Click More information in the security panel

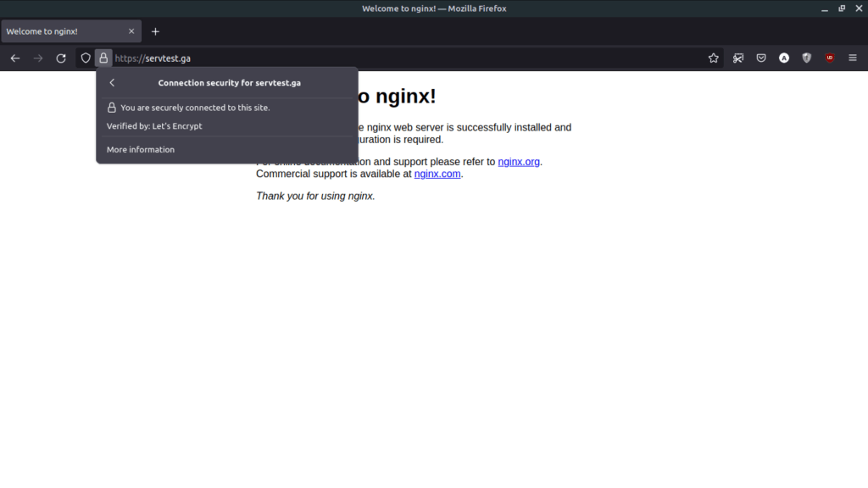(141, 149)
